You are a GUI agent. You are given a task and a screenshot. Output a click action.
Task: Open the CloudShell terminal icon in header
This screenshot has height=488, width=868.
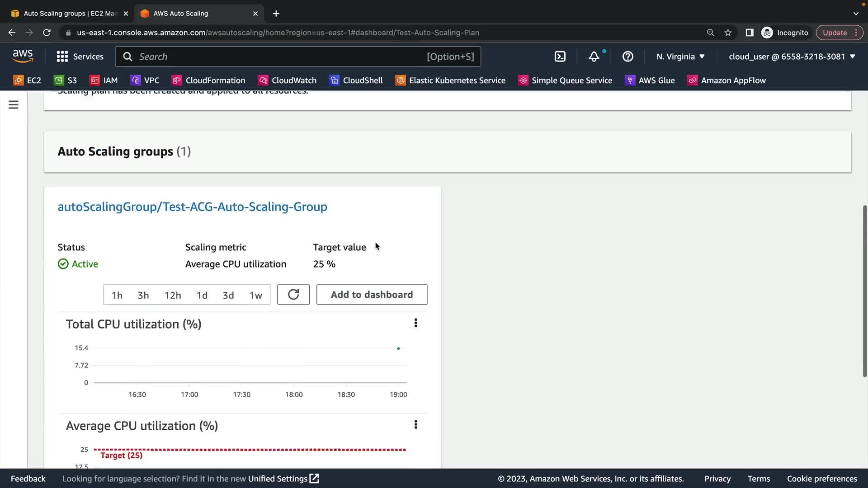coord(560,56)
